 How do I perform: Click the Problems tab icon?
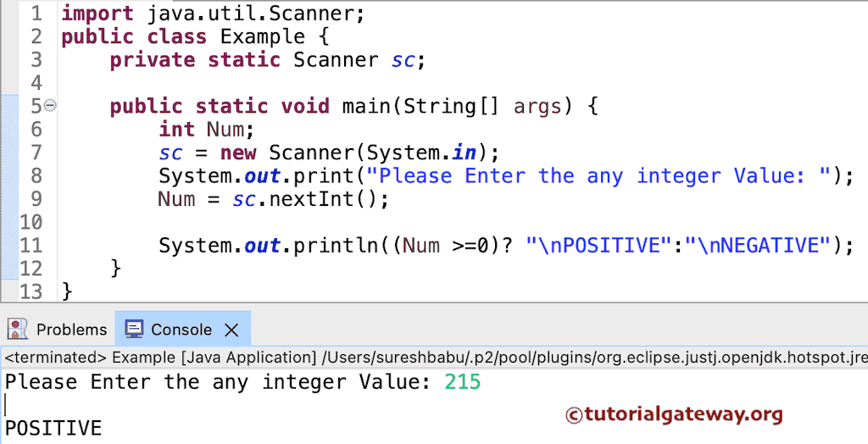coord(19,330)
